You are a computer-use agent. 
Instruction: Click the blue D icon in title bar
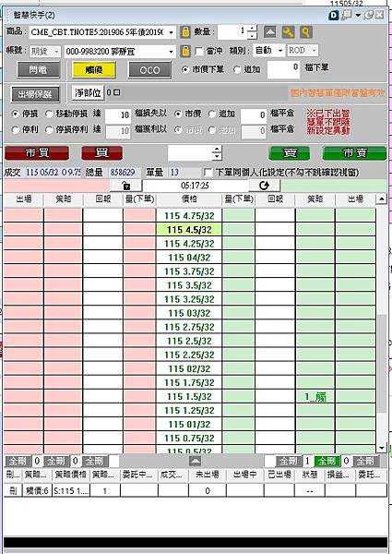[333, 15]
